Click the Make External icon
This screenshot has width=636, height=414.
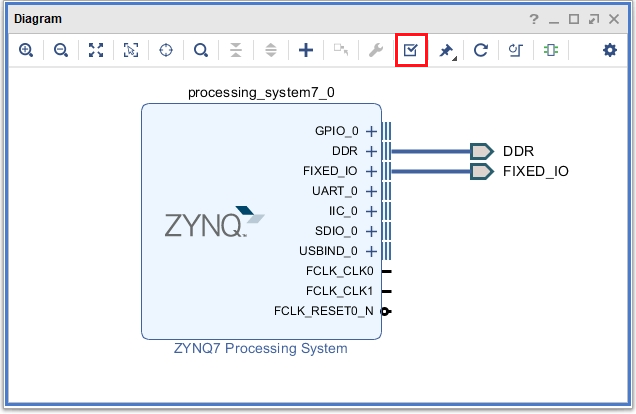(x=341, y=50)
